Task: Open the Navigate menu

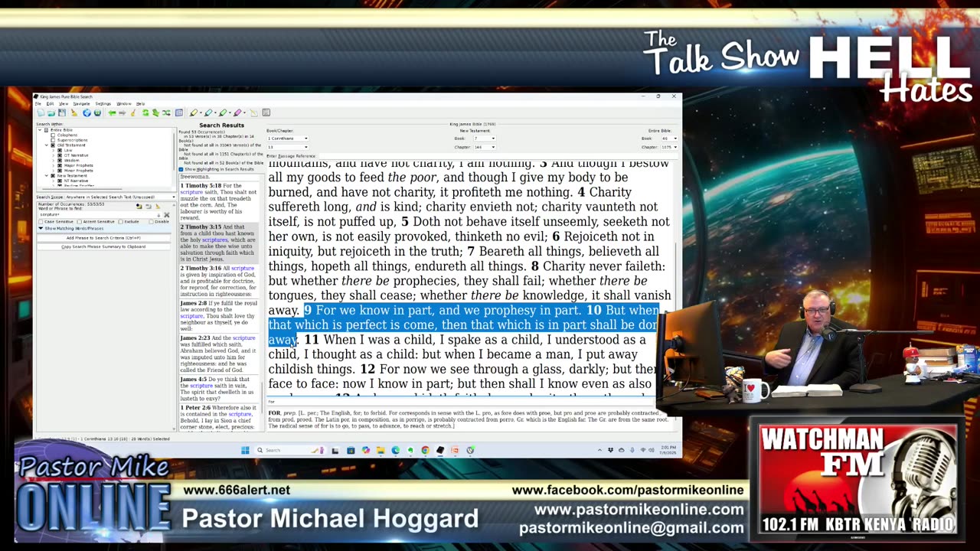Action: (81, 103)
